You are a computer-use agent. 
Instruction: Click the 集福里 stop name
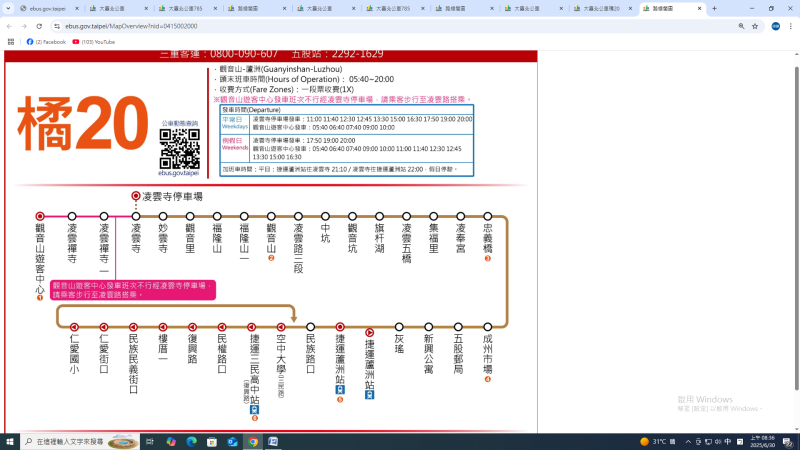pos(433,238)
